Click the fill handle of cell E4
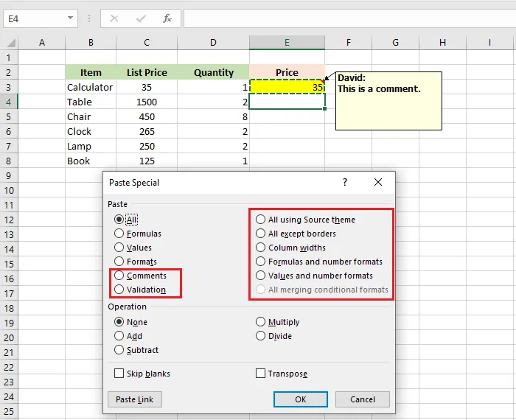This screenshot has width=516, height=420. coord(325,109)
